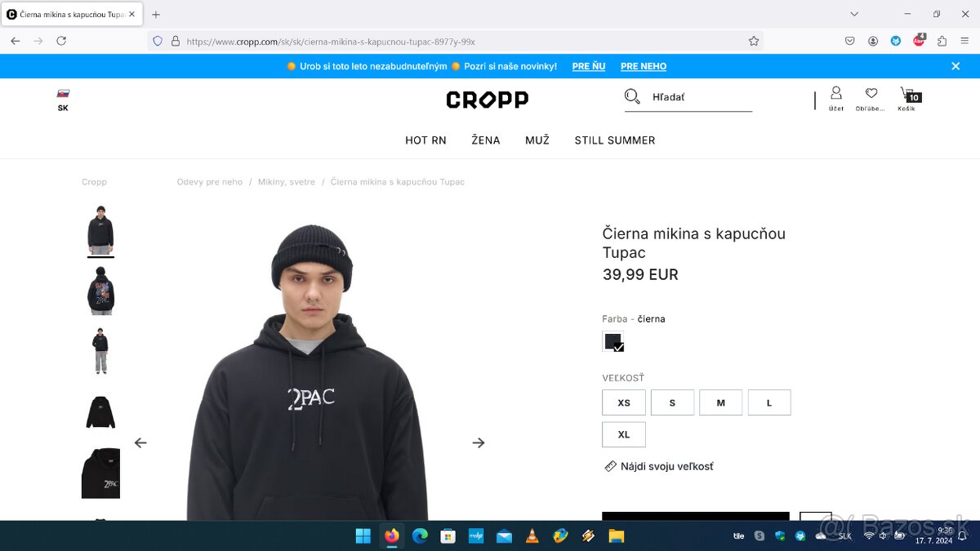Go to Mikiny, svetre breadcrumb

(287, 182)
